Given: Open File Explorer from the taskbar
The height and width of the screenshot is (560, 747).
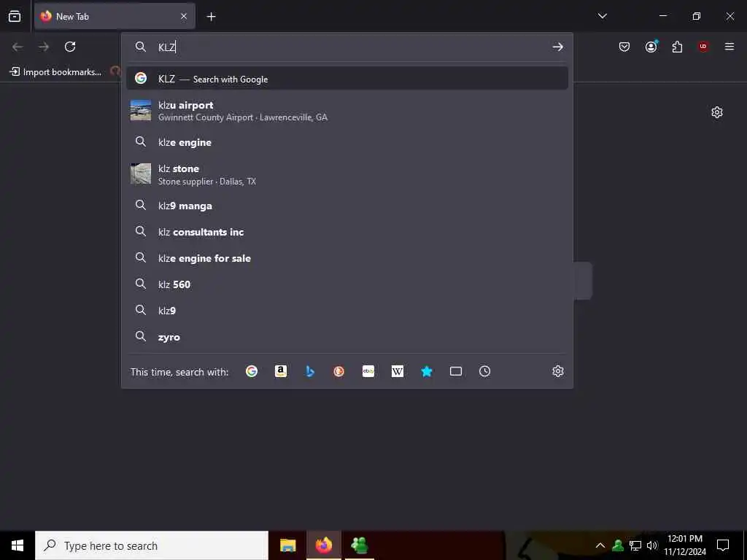Looking at the screenshot, I should point(287,545).
